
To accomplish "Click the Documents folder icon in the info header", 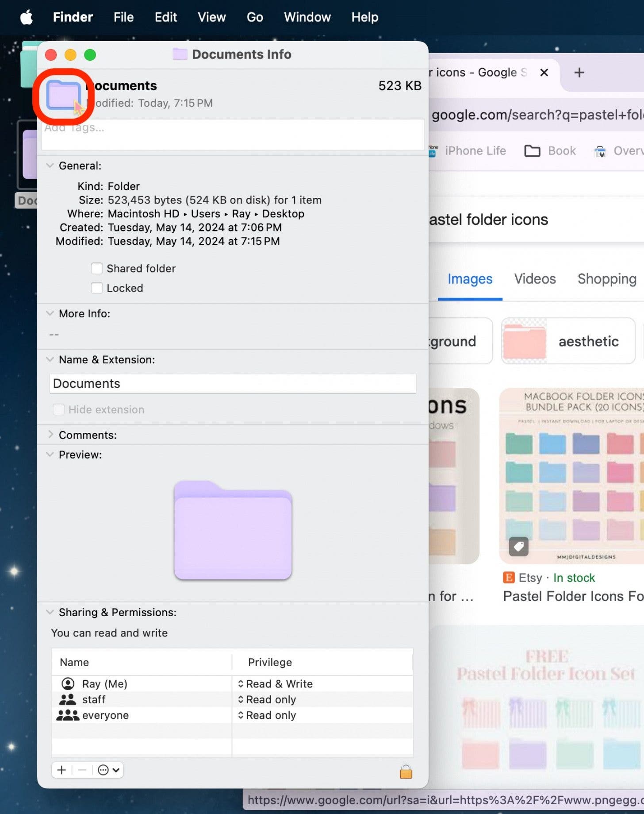I will pyautogui.click(x=64, y=95).
